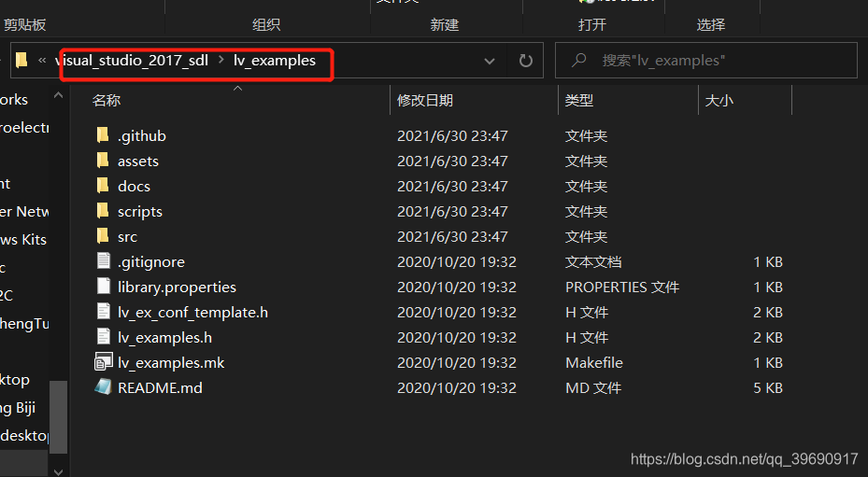
Task: Click the navigation pane scrollbar thumb
Action: (58, 416)
